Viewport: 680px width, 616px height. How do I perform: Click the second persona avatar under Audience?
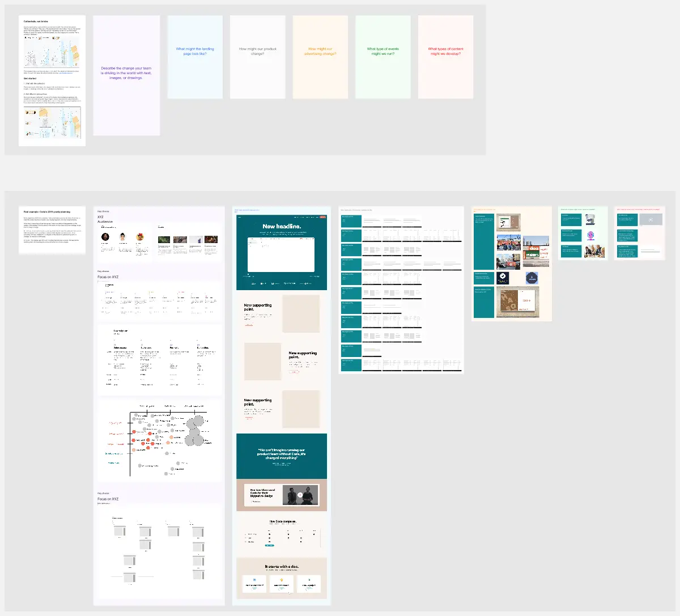coord(122,237)
